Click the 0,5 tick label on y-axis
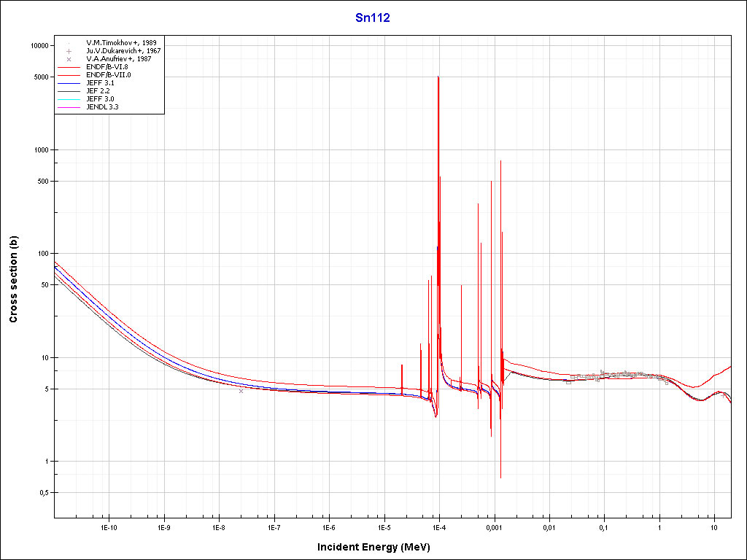The image size is (747, 560). [42, 493]
